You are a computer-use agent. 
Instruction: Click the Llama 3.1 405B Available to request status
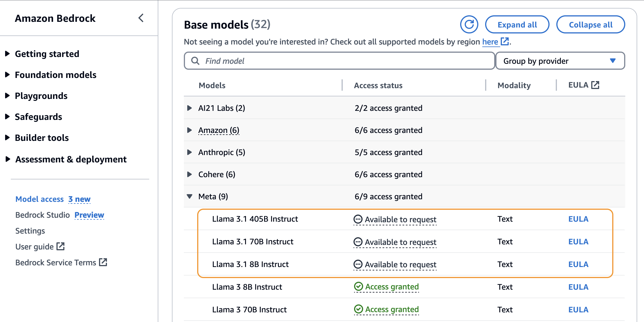click(x=395, y=219)
